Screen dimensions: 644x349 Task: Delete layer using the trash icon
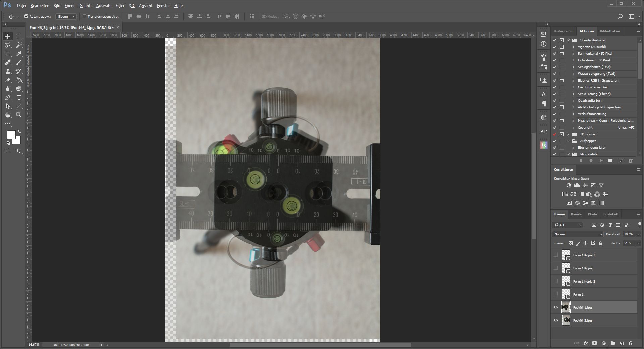631,343
